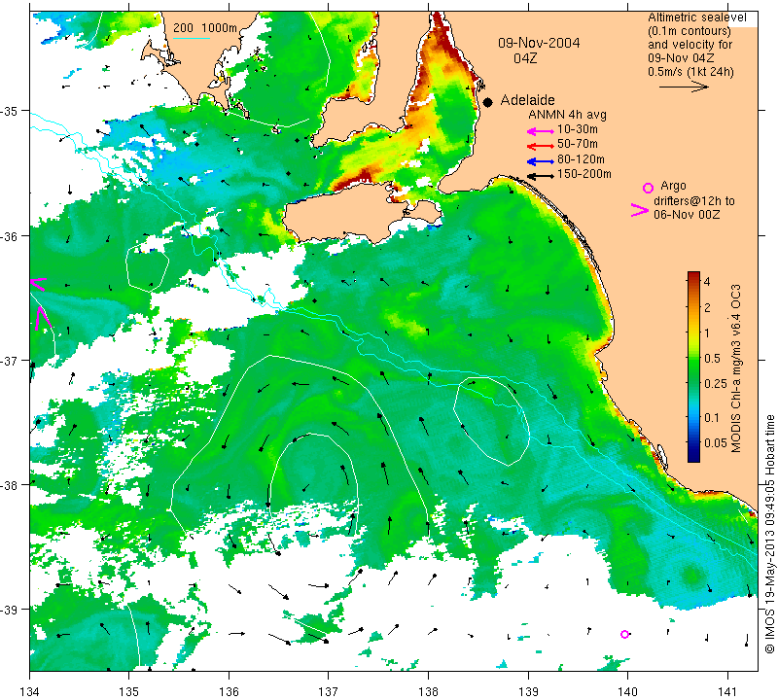Click the 'ANMN 4h avg' legend title
This screenshot has height=700, width=778.
click(567, 115)
